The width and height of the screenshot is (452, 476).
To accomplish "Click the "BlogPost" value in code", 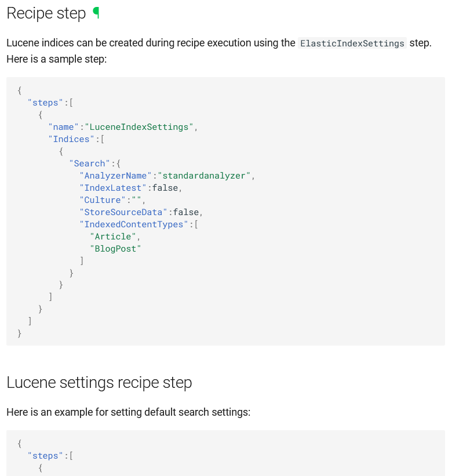I will tap(115, 249).
